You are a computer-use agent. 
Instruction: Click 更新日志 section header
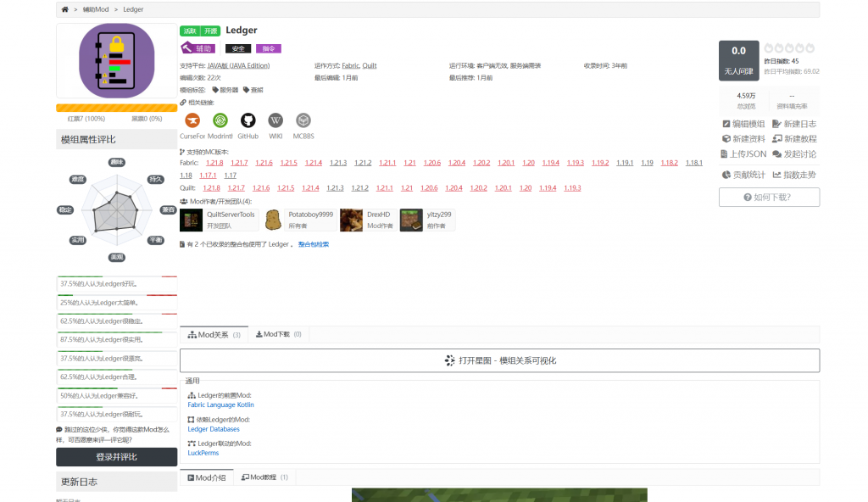point(116,482)
